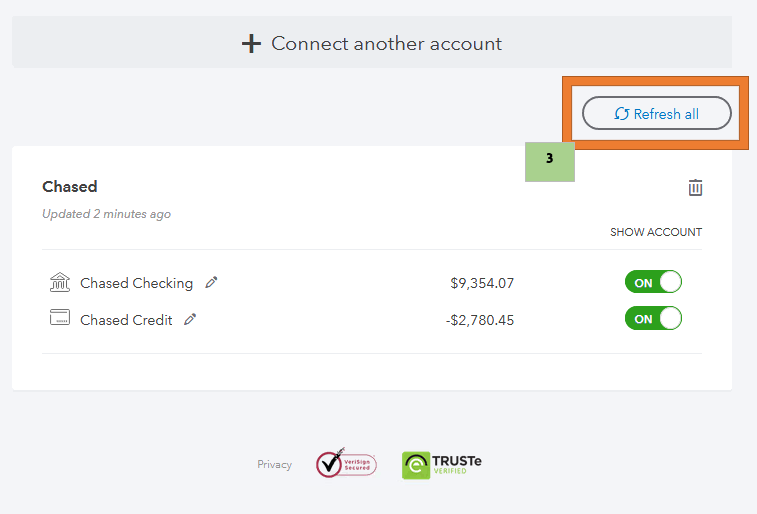Click the Chased Checking bank building icon
The image size is (757, 514).
point(60,283)
